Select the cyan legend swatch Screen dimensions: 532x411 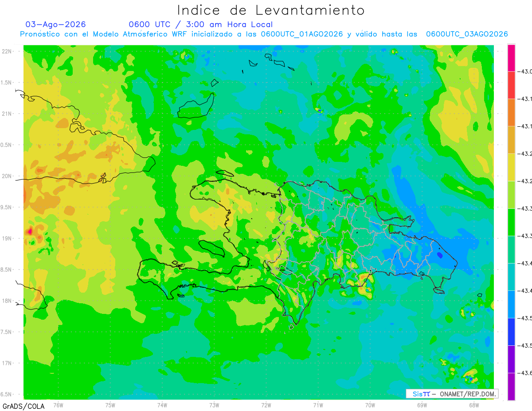coord(511,277)
